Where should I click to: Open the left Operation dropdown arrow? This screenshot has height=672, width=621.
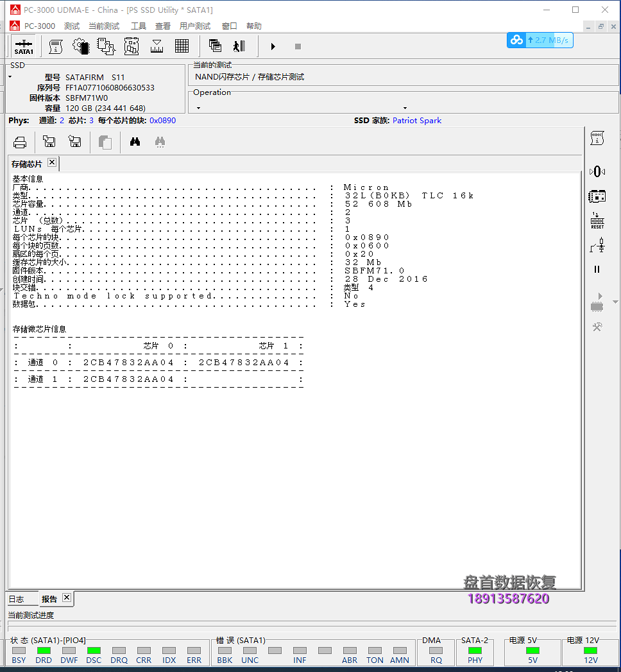coord(198,108)
